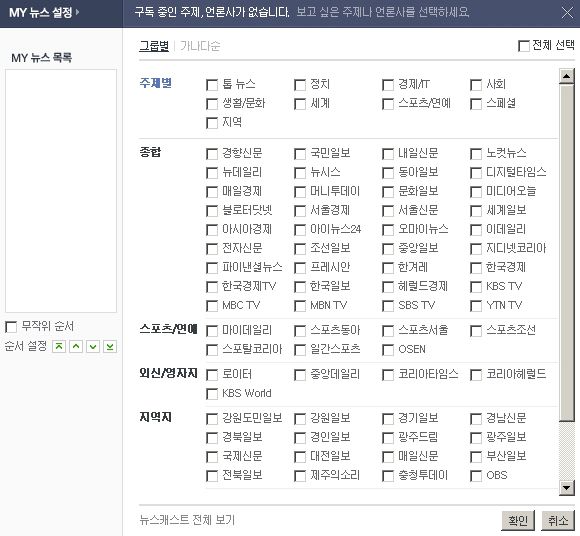The image size is (580, 536).
Task: Select OSEN checkbox
Action: tap(388, 350)
